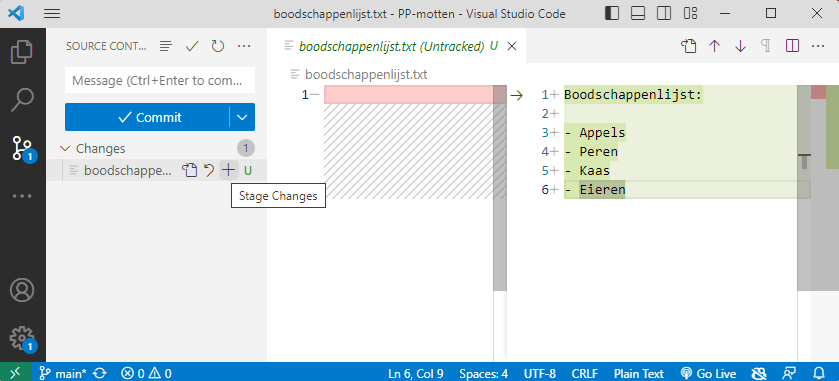This screenshot has width=839, height=381.
Task: Toggle the primary side bar layout icon
Action: [x=612, y=14]
